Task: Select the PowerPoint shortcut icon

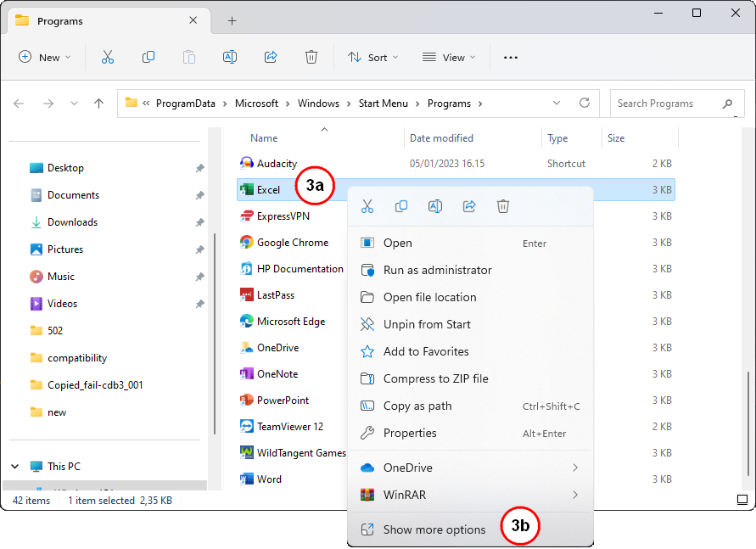Action: click(246, 400)
